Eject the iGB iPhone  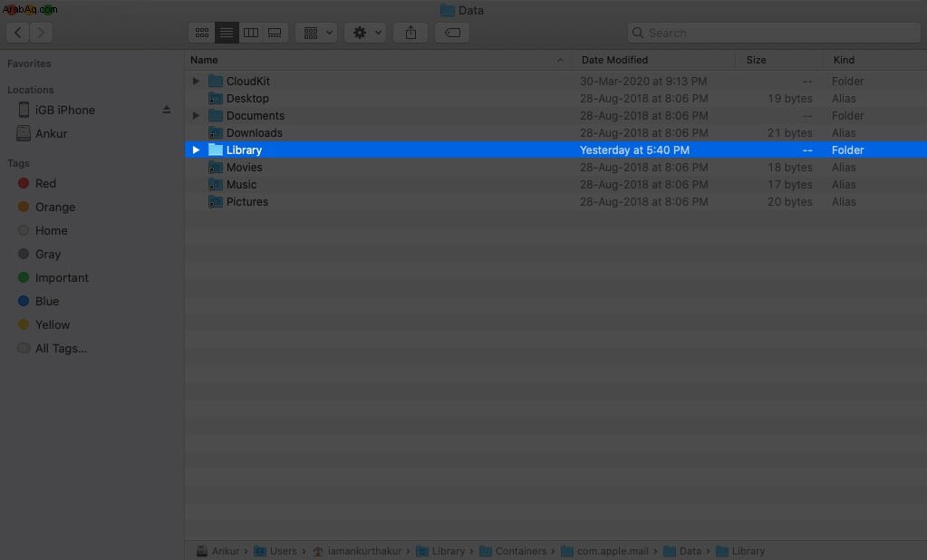[167, 110]
